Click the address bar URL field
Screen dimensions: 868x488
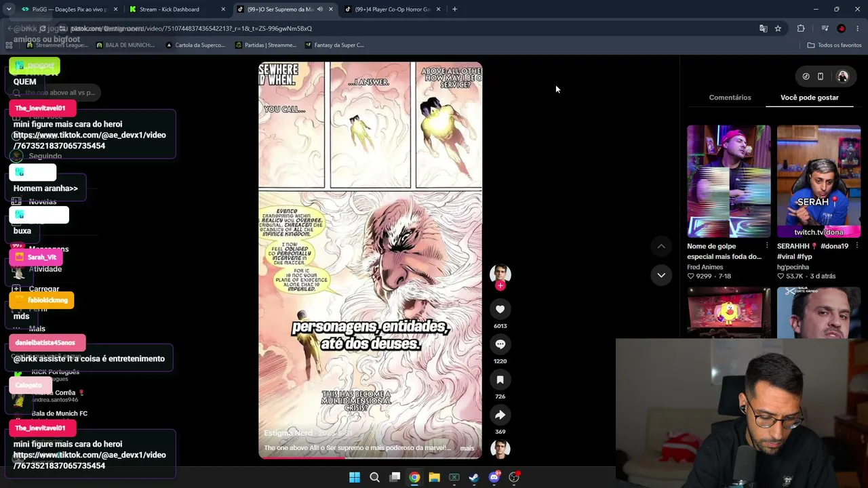(x=407, y=28)
